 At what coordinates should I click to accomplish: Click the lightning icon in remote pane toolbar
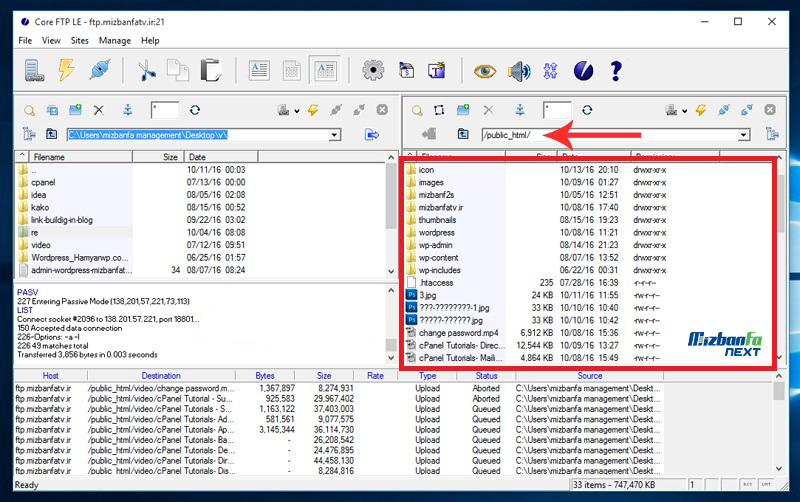pyautogui.click(x=701, y=110)
